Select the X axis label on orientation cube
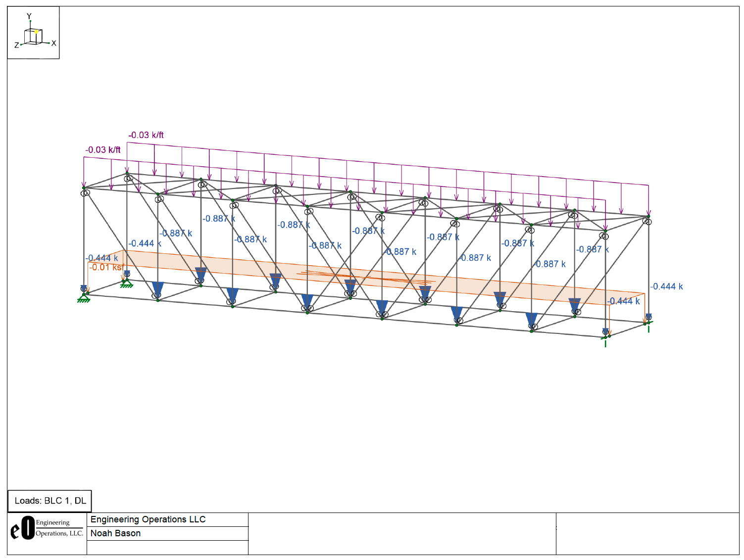Image resolution: width=744 pixels, height=560 pixels. tap(53, 44)
